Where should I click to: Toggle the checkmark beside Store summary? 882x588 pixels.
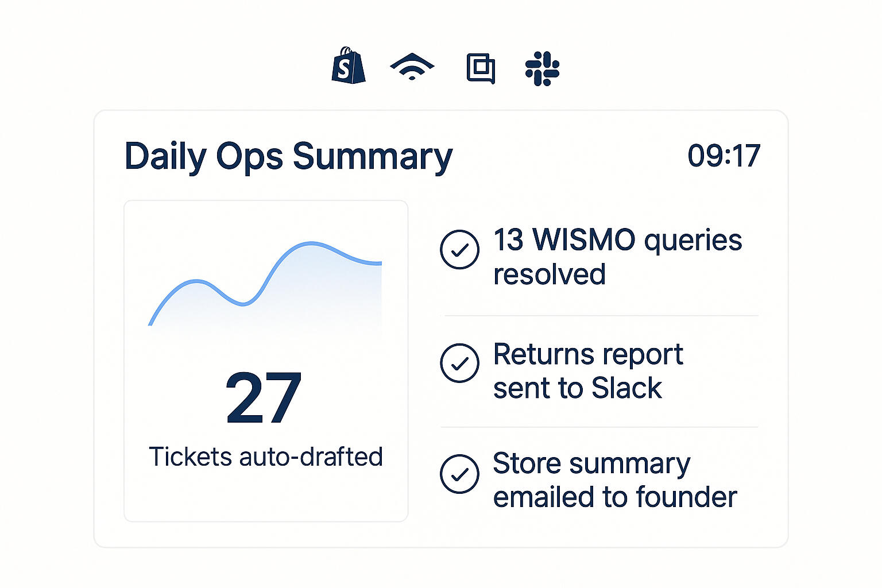coord(459,474)
